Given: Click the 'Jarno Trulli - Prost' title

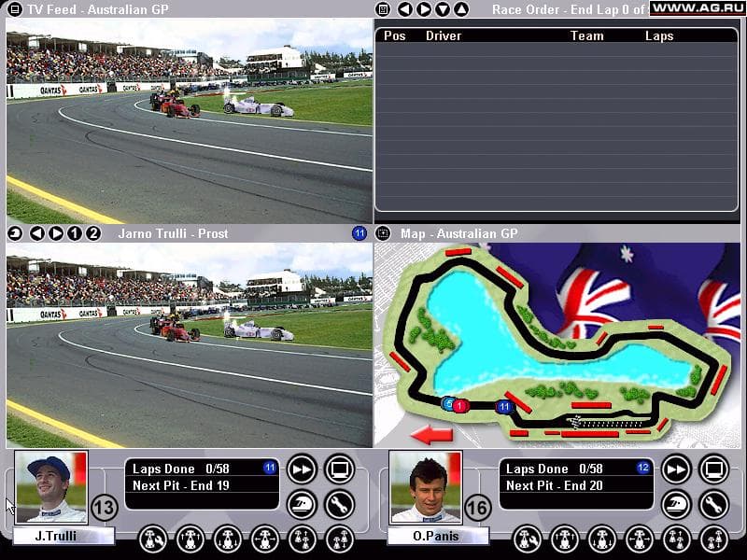Looking at the screenshot, I should [173, 233].
